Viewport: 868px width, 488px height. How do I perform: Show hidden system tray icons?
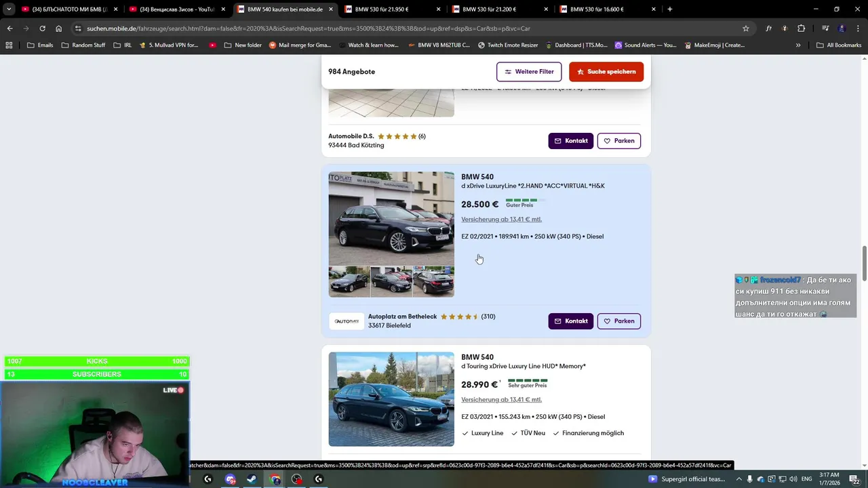coord(738,479)
